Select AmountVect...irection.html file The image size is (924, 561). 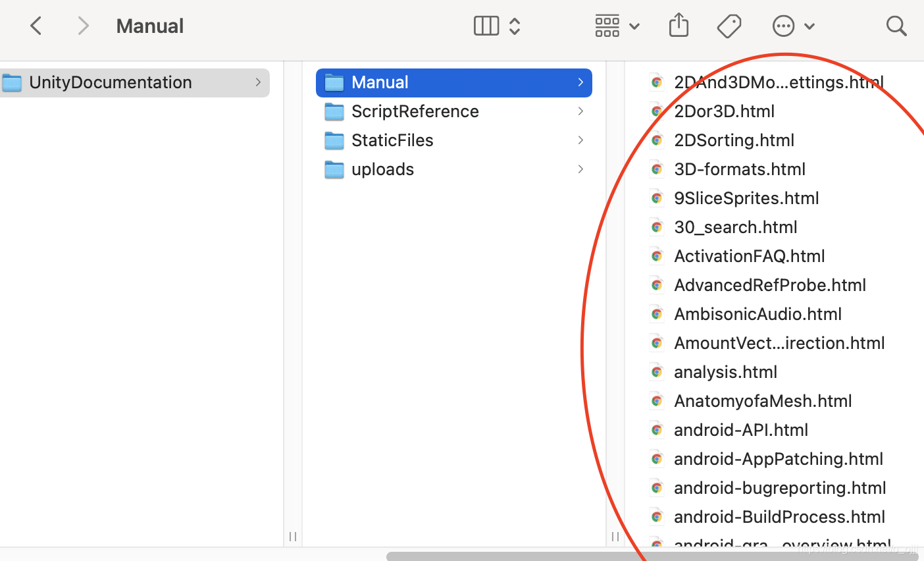point(779,343)
